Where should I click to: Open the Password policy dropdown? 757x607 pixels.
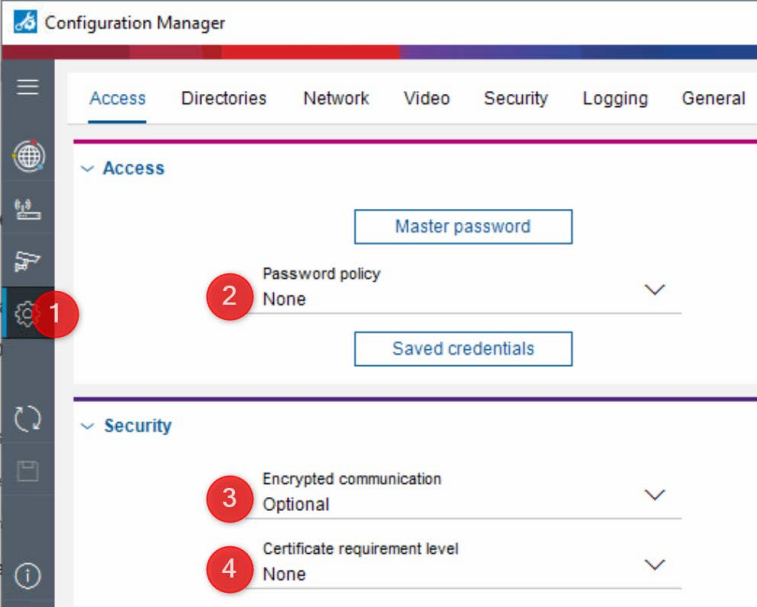654,290
